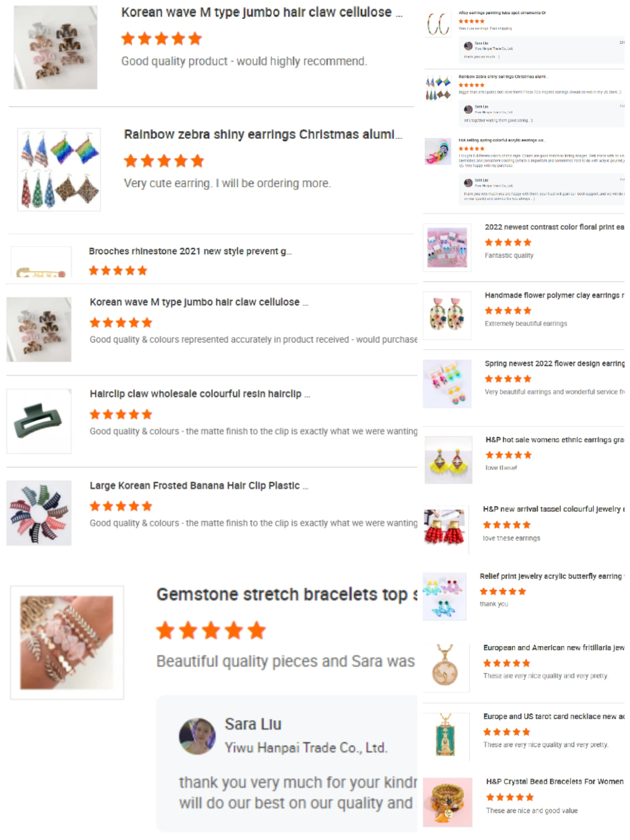Open the Large Korean Frosted Banana Hair Clip image
The image size is (630, 840).
[x=39, y=513]
